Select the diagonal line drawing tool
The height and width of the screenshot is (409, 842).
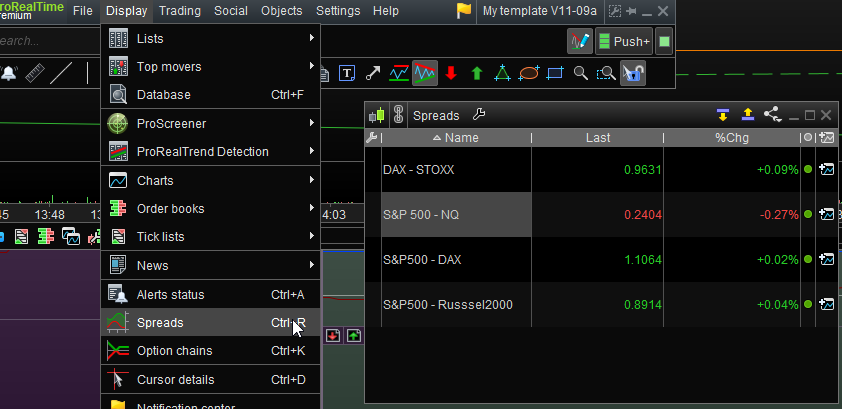(x=61, y=73)
